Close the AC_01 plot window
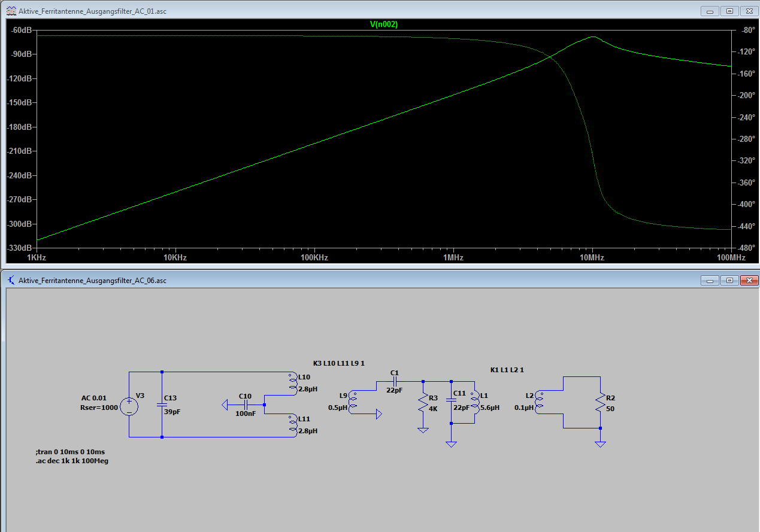 tap(749, 11)
